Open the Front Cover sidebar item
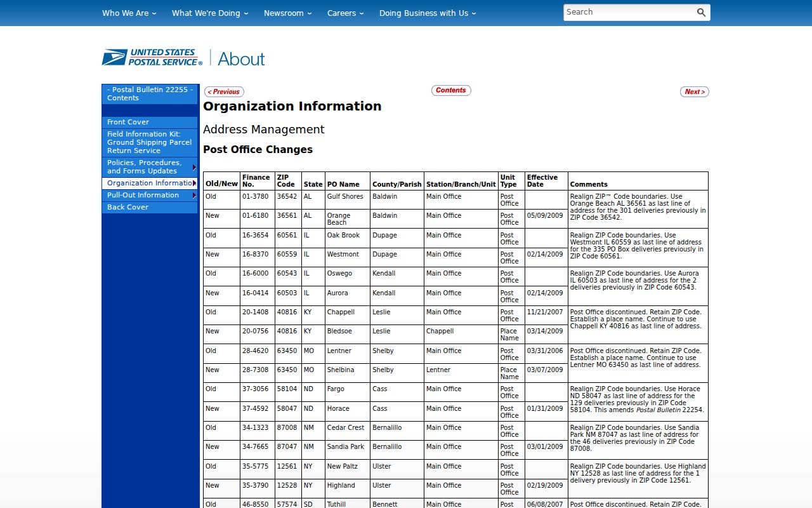Image resolution: width=812 pixels, height=508 pixels. [150, 122]
